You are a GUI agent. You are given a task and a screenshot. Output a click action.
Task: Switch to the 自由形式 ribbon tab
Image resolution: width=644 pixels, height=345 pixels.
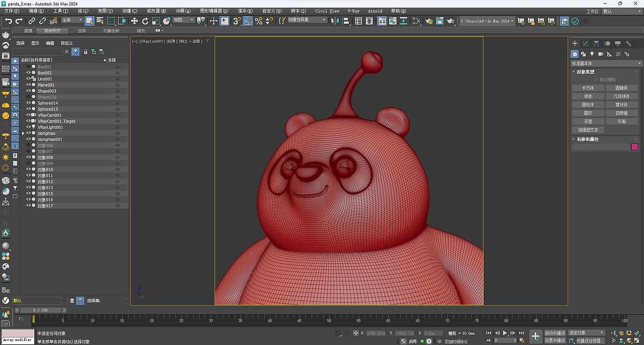(x=52, y=31)
